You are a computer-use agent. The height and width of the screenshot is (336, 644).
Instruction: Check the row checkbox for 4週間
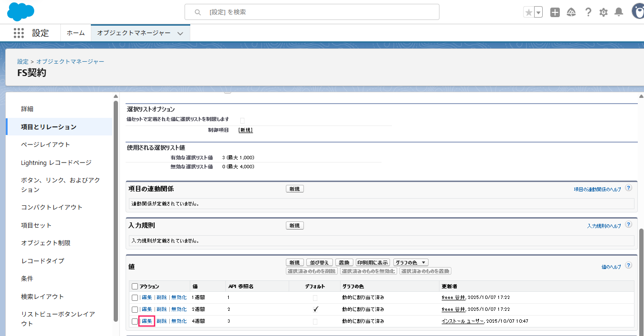(135, 321)
